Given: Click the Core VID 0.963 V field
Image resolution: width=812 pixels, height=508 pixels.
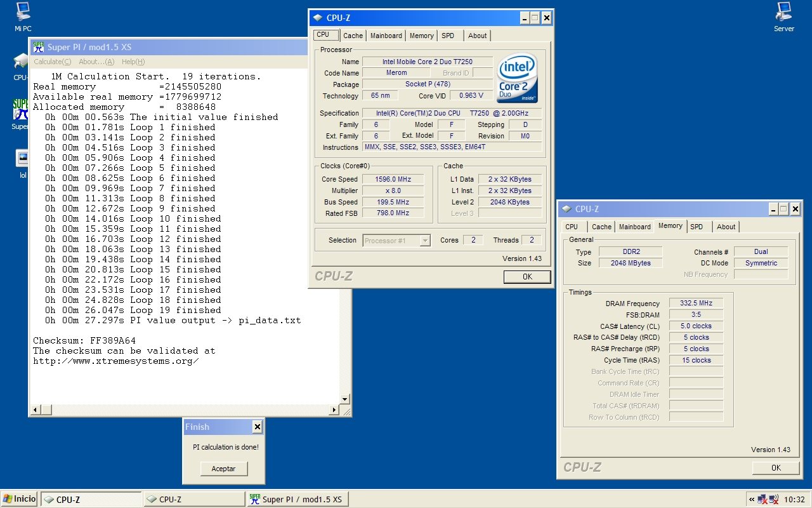Looking at the screenshot, I should (471, 96).
